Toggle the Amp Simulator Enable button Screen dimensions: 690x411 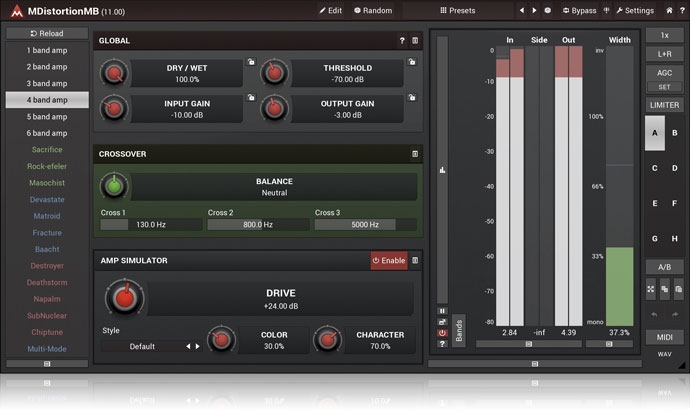tap(388, 260)
